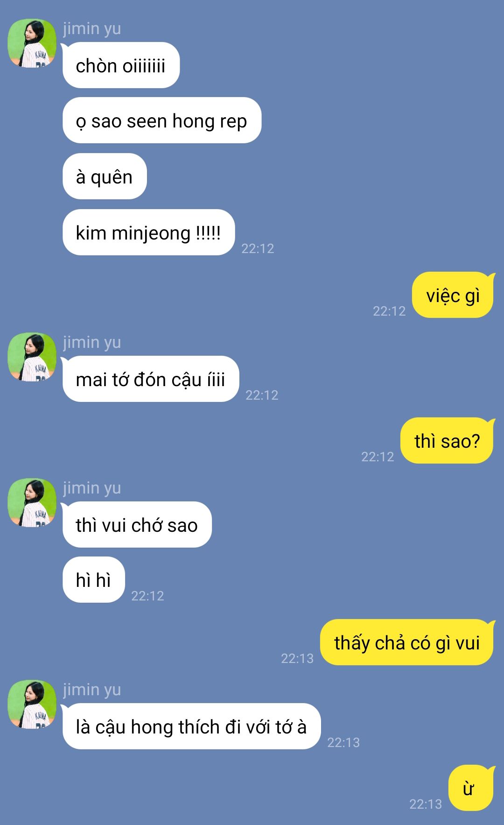Open the 'jimin yu' name above 'thì vui chớ sao'

pyautogui.click(x=92, y=488)
